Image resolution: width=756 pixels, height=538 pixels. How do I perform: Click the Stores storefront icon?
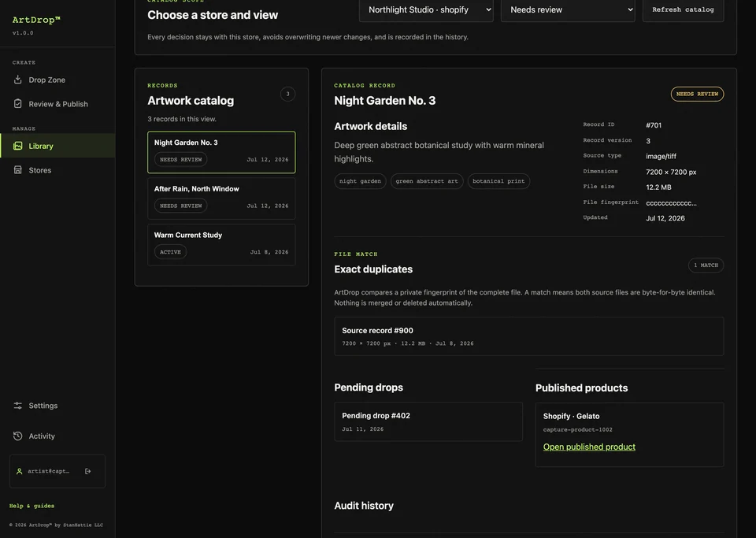(x=18, y=169)
